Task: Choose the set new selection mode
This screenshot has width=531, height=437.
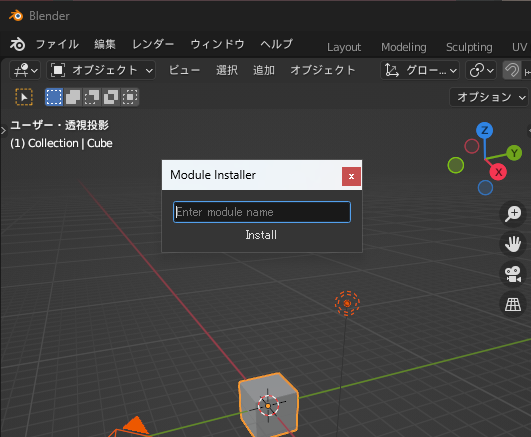Action: pos(54,97)
